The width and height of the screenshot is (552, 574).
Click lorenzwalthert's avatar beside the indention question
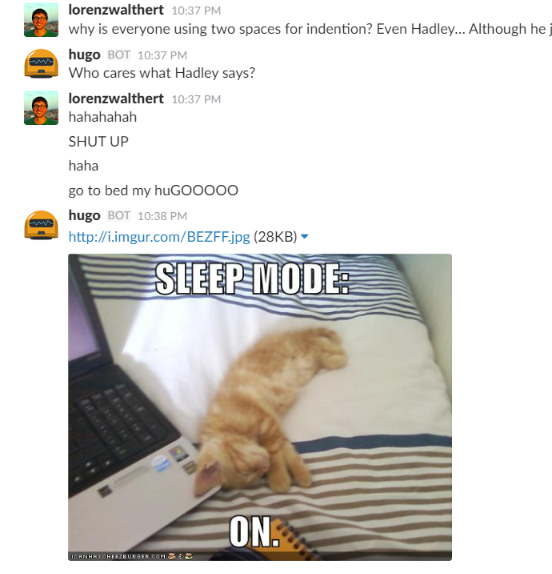pos(41,20)
